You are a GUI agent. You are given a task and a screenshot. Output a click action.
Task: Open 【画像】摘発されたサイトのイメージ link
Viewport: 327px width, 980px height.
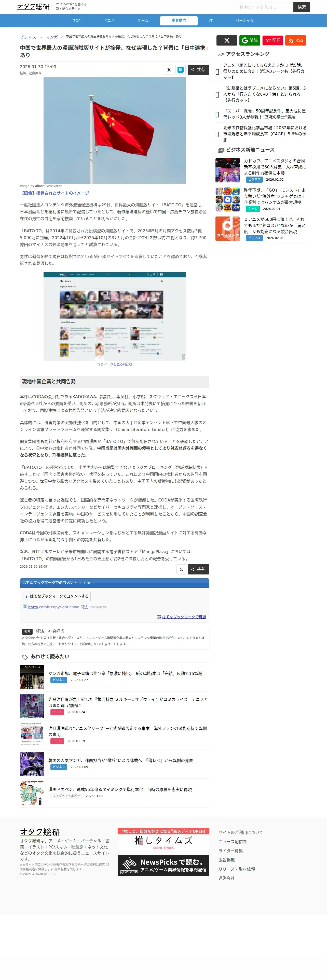(x=54, y=193)
